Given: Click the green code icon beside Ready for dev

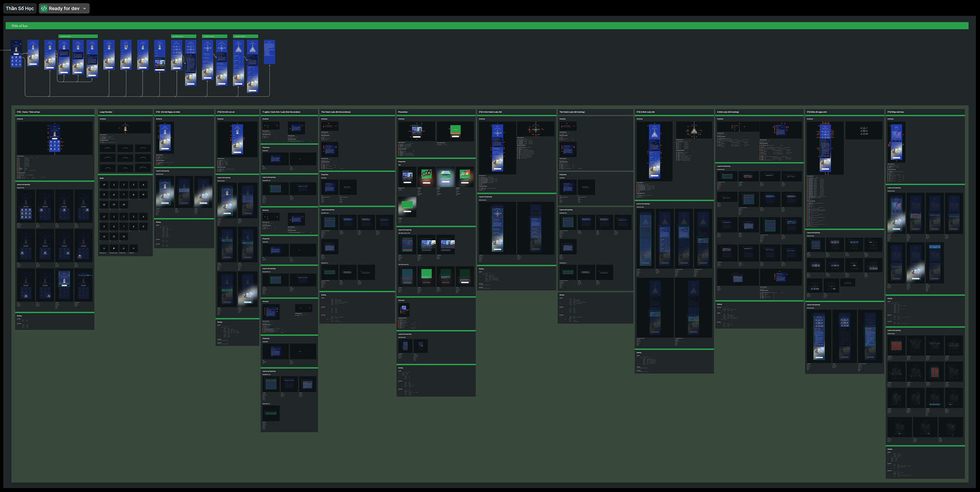Looking at the screenshot, I should pyautogui.click(x=44, y=9).
